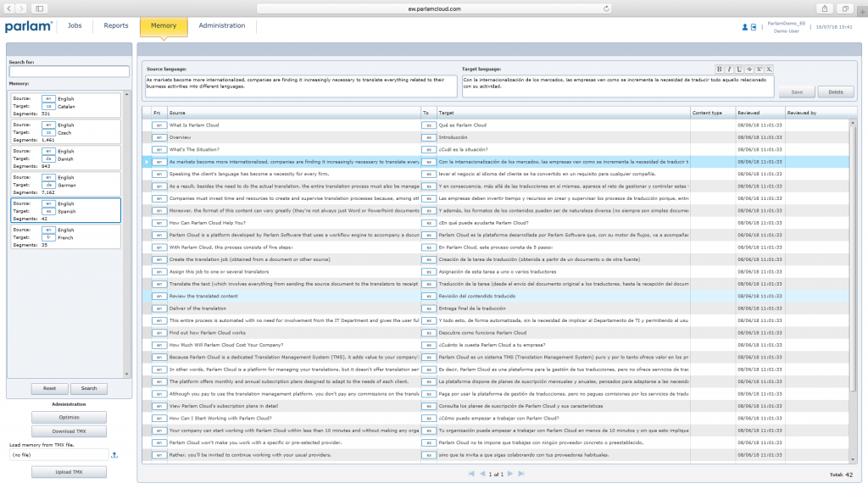
Task: Apply strikethrough to target text
Action: [749, 69]
